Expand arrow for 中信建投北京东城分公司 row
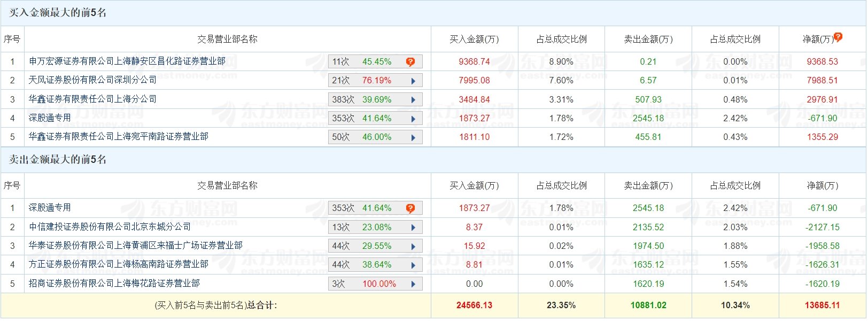The width and height of the screenshot is (868, 321). (x=413, y=228)
